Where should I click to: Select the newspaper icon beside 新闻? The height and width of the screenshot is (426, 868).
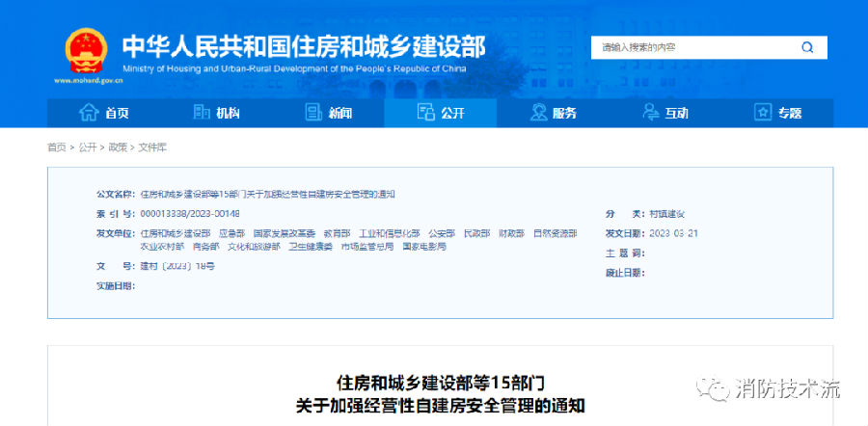(x=312, y=113)
